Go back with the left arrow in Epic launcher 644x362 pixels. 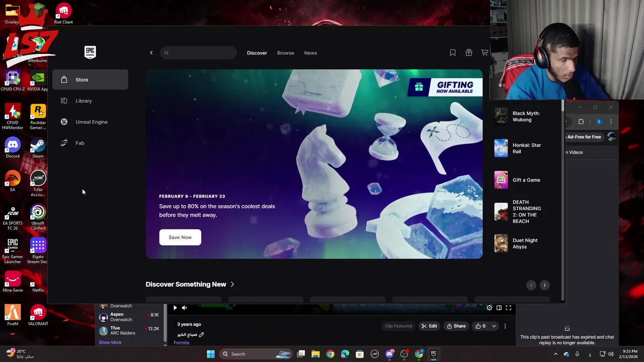click(151, 53)
